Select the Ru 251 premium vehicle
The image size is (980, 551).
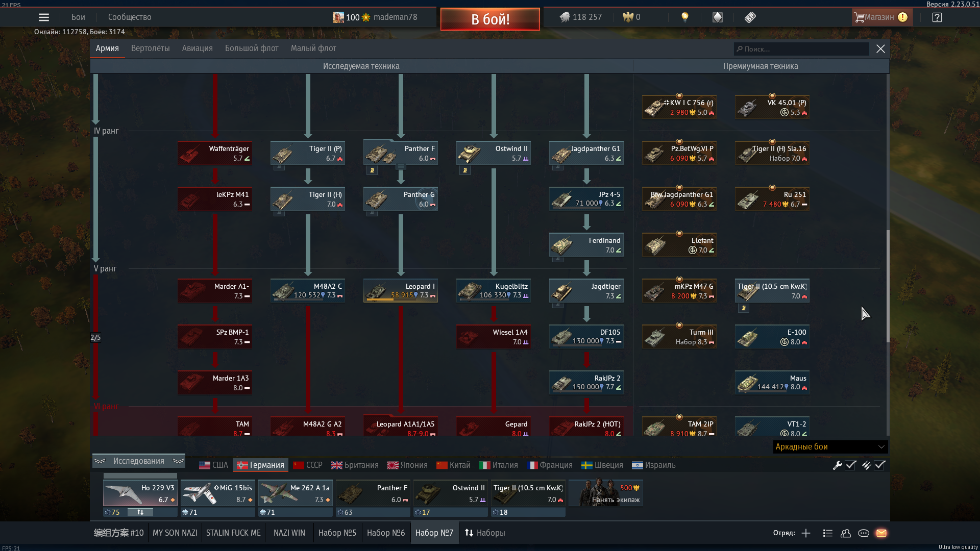772,199
